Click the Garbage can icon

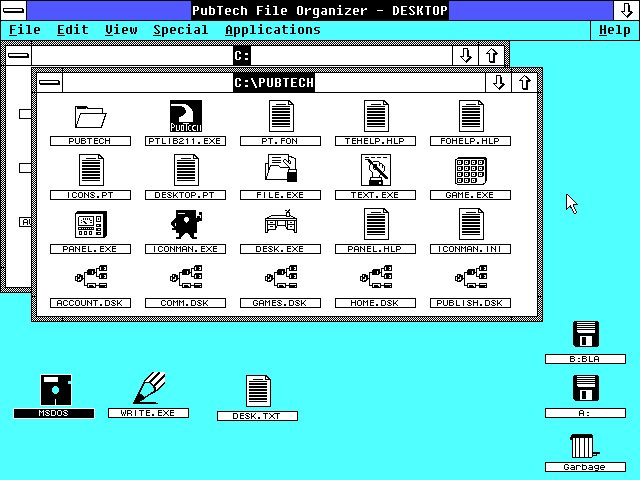[584, 447]
